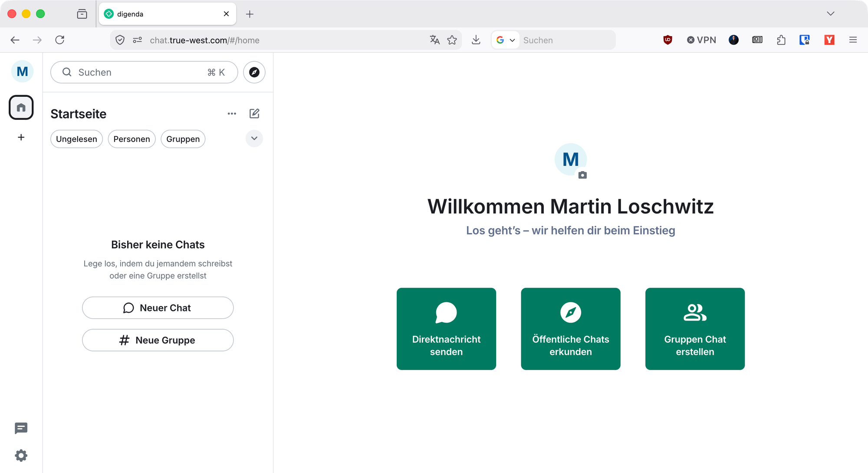Open the Firefox View icon left of tabs
This screenshot has height=473, width=868.
click(x=82, y=14)
